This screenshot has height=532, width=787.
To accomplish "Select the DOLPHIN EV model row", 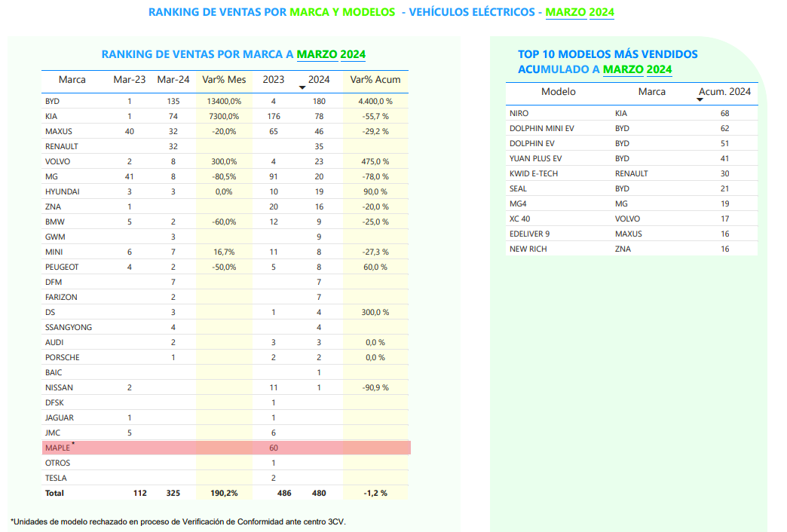I will pyautogui.click(x=632, y=143).
